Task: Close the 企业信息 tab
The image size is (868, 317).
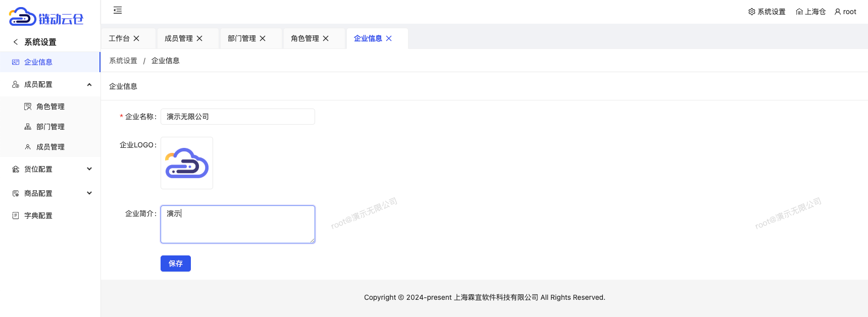Action: [389, 38]
